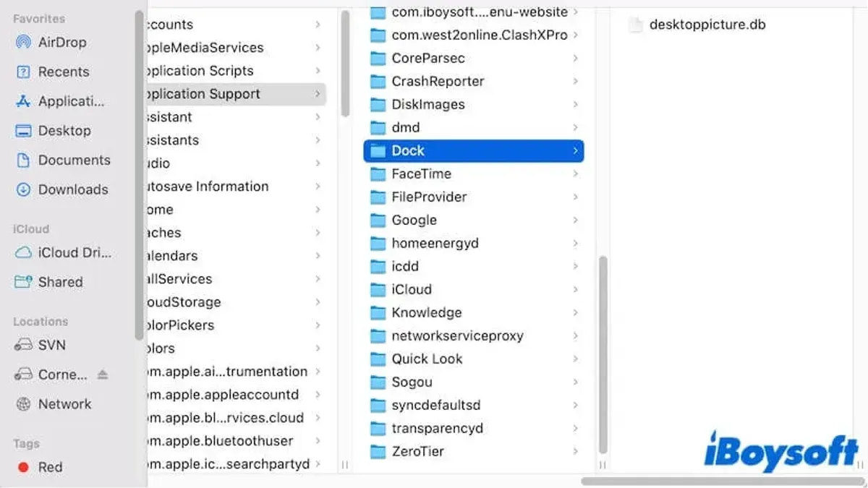This screenshot has height=488, width=868.
Task: Open desktoppicture.db file
Action: tap(707, 25)
